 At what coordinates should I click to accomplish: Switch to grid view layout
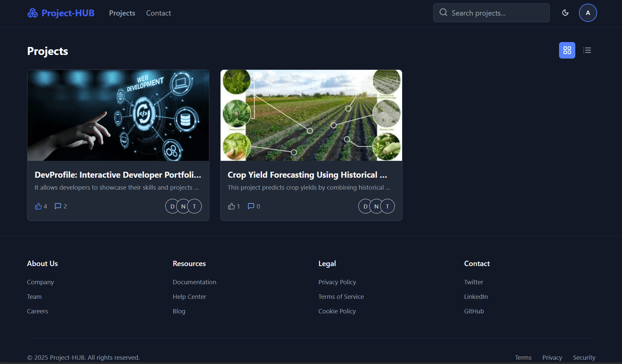(567, 50)
